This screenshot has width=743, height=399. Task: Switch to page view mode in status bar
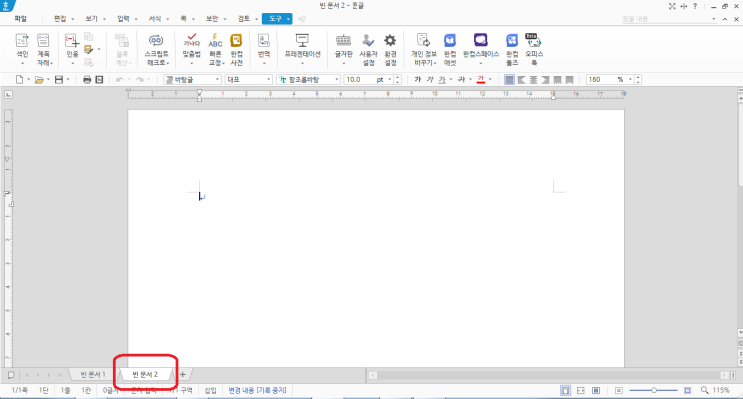565,390
